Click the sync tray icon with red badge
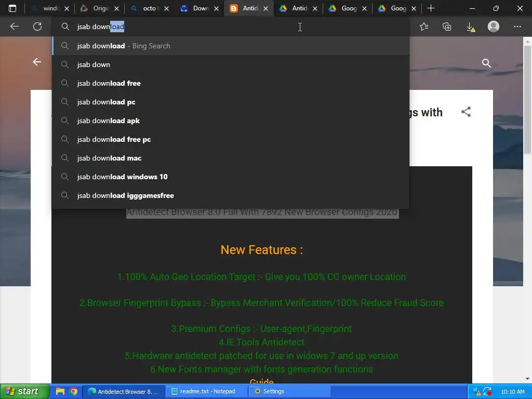This screenshot has width=532, height=399. [487, 392]
